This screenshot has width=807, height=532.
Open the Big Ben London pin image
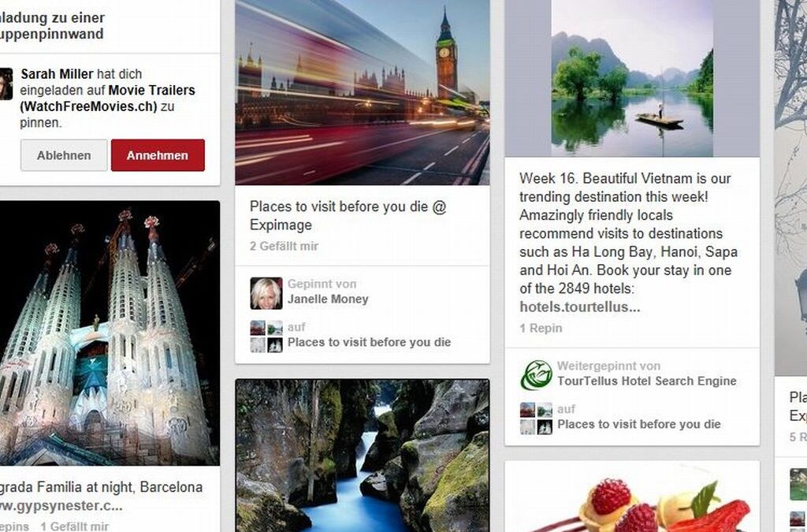[x=363, y=93]
